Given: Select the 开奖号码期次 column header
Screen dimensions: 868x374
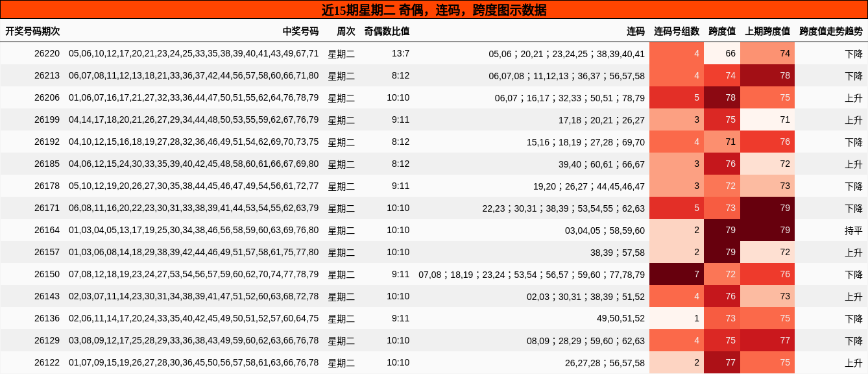Looking at the screenshot, I should (x=32, y=31).
